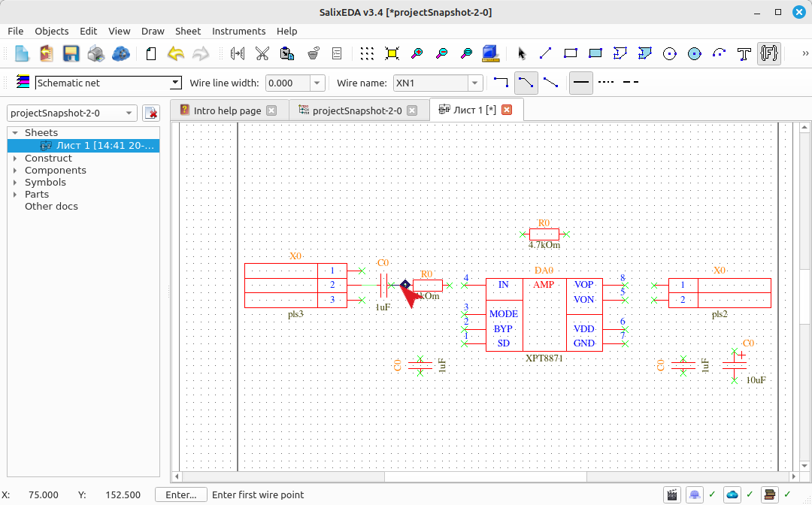This screenshot has width=812, height=505.
Task: Click the library books status icon
Action: pyautogui.click(x=770, y=494)
